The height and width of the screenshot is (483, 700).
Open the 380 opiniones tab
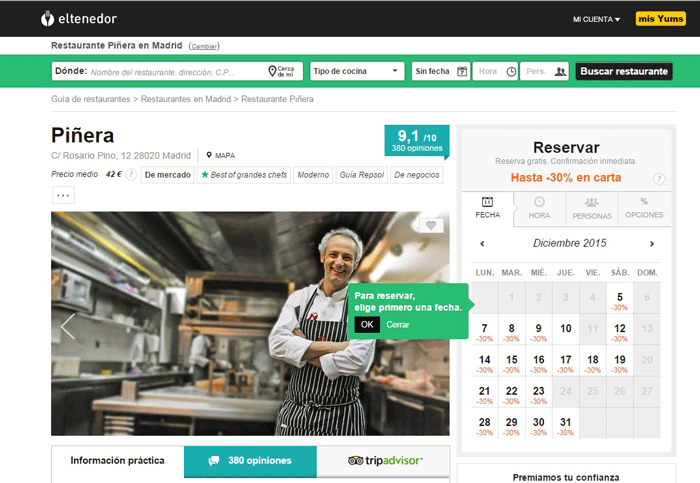coord(250,461)
